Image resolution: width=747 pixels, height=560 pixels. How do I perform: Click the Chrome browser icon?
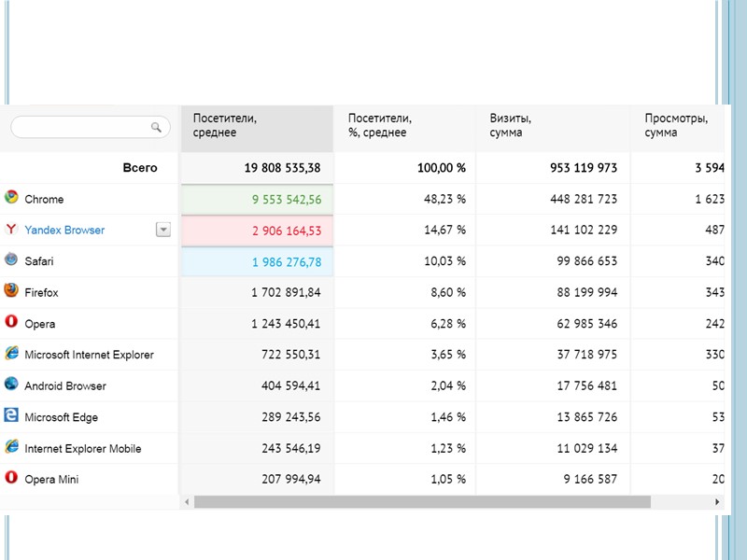coord(11,197)
